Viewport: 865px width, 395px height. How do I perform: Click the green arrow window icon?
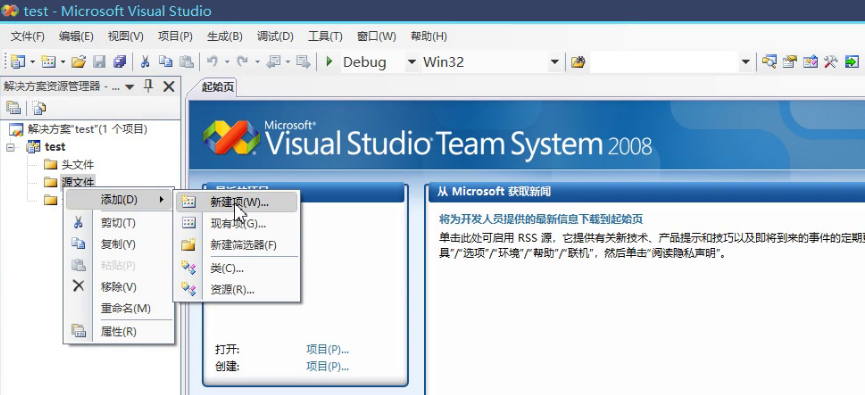point(852,62)
